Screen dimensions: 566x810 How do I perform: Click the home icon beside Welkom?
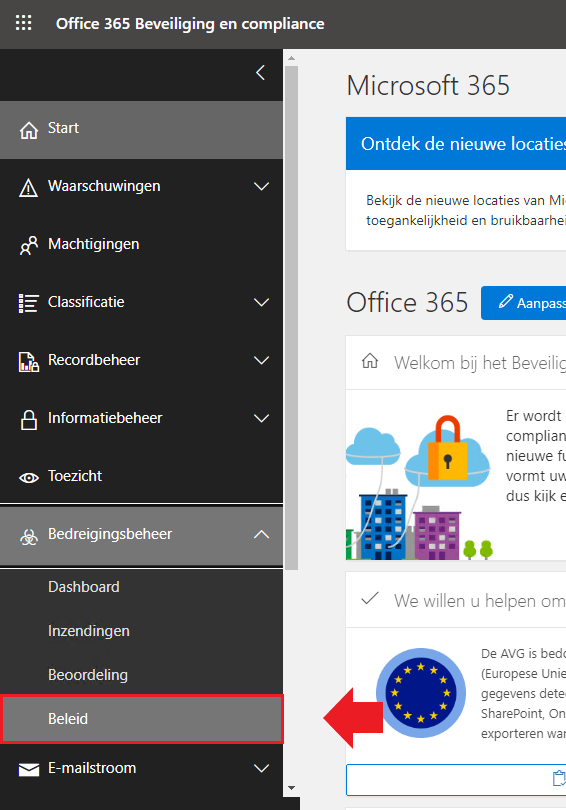point(370,361)
